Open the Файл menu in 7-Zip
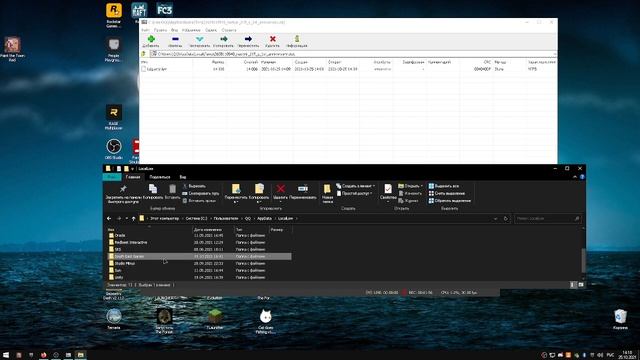The width and height of the screenshot is (640, 360). [x=145, y=30]
